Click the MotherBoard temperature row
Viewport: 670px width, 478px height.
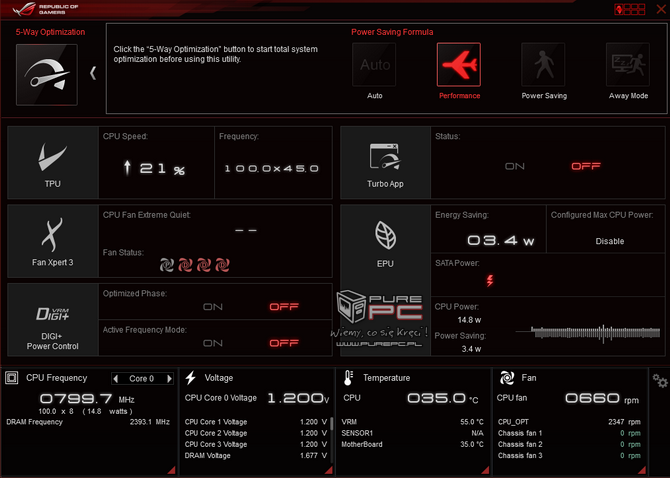click(412, 444)
